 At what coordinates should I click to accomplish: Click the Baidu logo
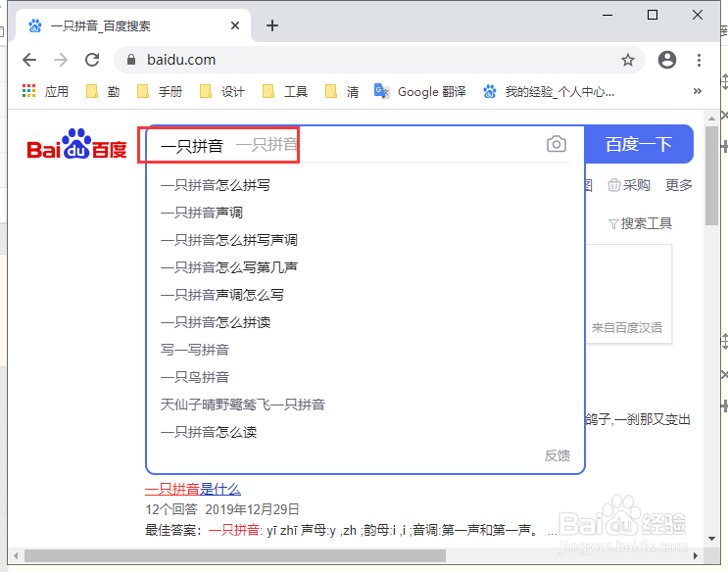click(76, 144)
